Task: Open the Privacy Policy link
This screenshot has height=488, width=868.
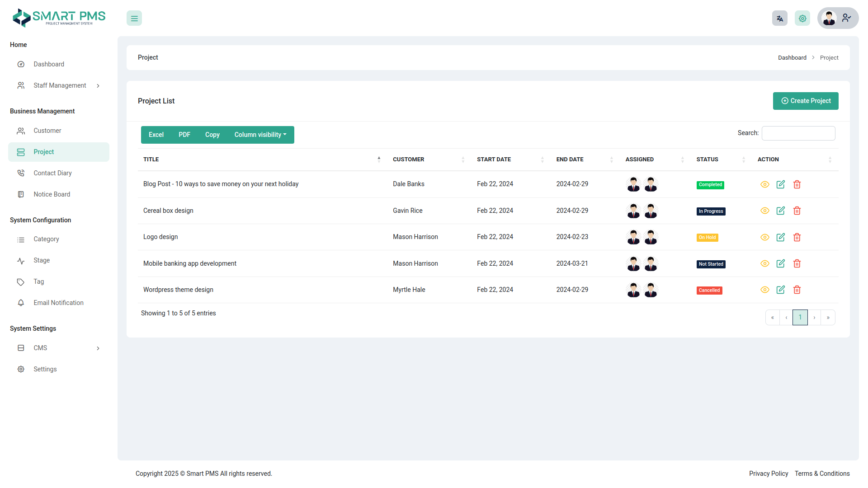Action: coord(769,474)
